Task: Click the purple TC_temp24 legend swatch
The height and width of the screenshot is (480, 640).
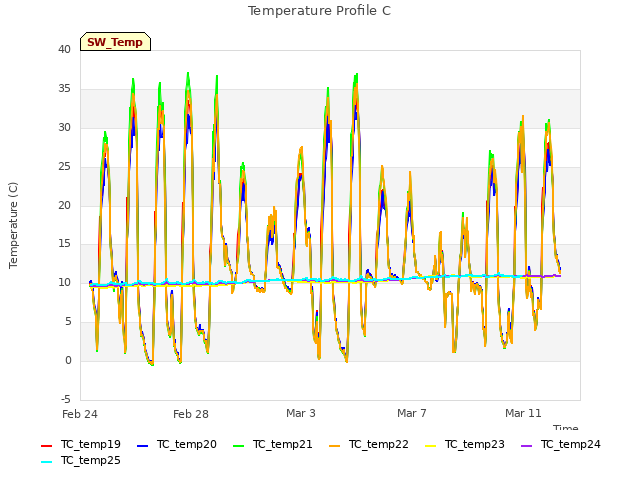Action: pyautogui.click(x=527, y=446)
